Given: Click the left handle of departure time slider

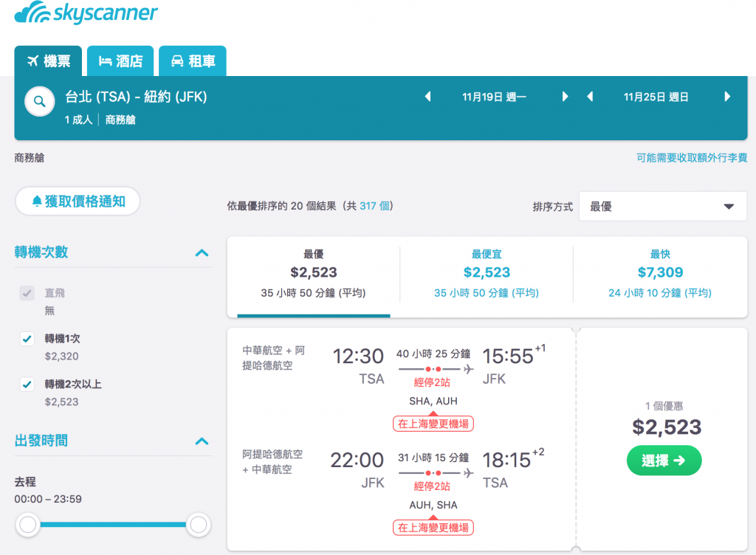Looking at the screenshot, I should click(28, 525).
